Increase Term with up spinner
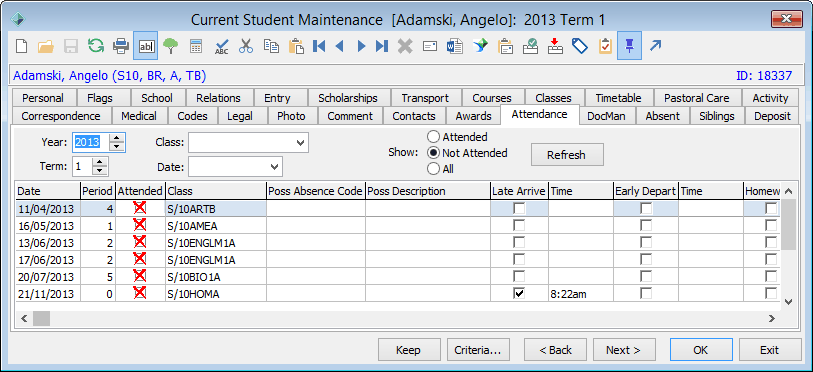Screen dimensions: 813x372 click(100, 162)
